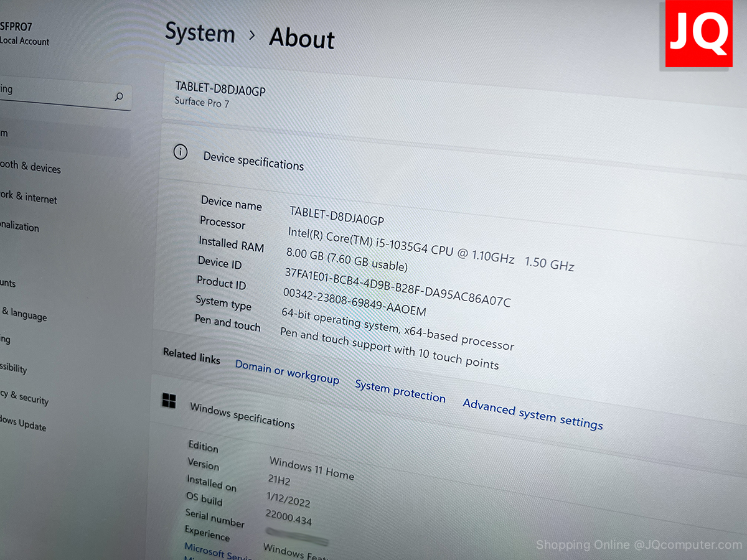Click the System type label
The image size is (747, 560).
tap(223, 303)
